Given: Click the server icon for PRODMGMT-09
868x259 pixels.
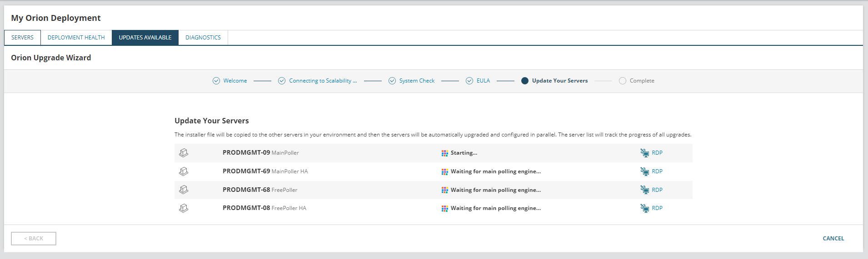Looking at the screenshot, I should 184,153.
